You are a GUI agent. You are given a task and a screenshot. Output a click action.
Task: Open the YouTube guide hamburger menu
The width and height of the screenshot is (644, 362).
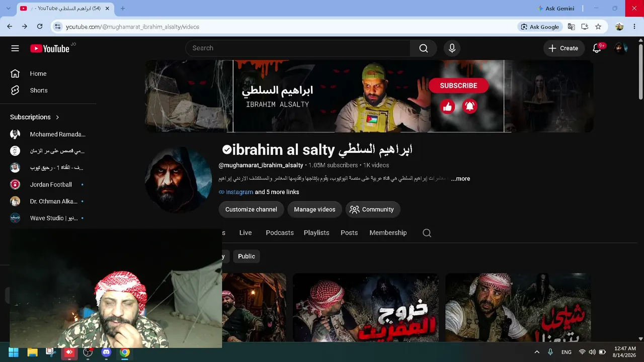[15, 48]
